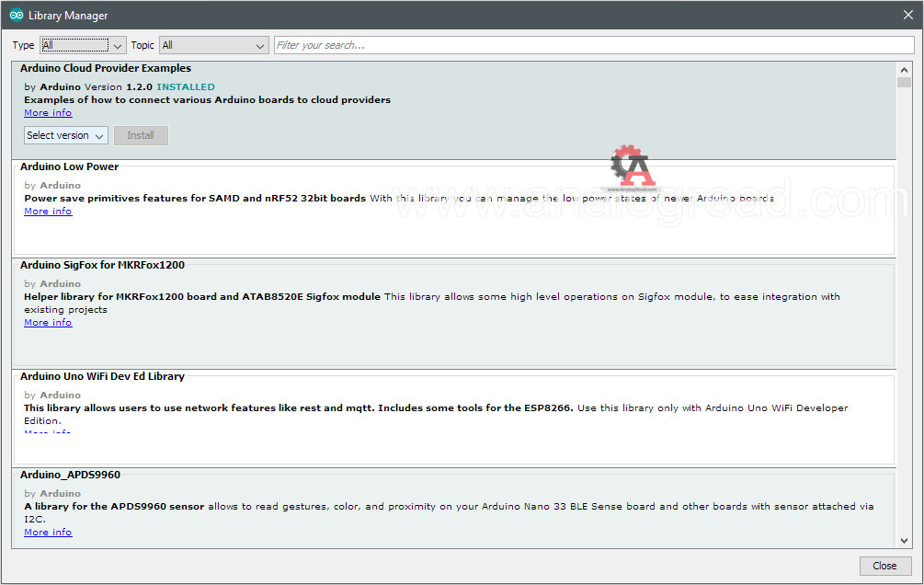The height and width of the screenshot is (585, 924).
Task: Open the Type dropdown
Action: (x=83, y=45)
